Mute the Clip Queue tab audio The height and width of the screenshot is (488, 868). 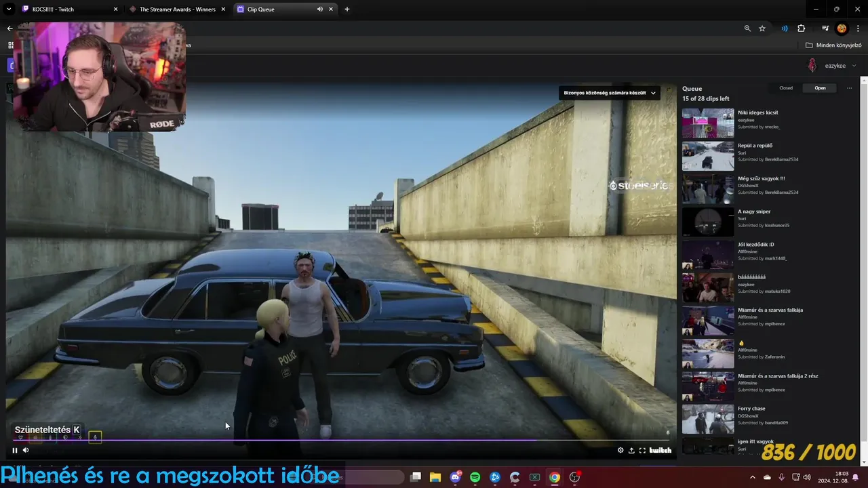point(319,9)
